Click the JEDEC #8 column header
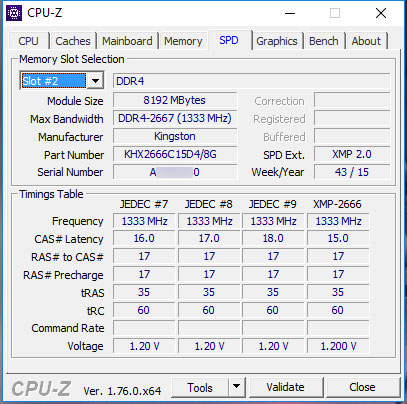The height and width of the screenshot is (404, 407). tap(209, 204)
